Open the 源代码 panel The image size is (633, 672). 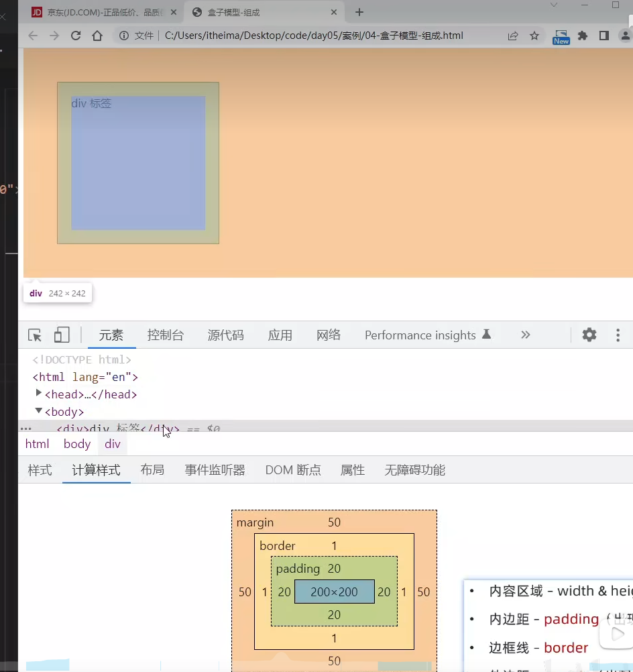(226, 335)
